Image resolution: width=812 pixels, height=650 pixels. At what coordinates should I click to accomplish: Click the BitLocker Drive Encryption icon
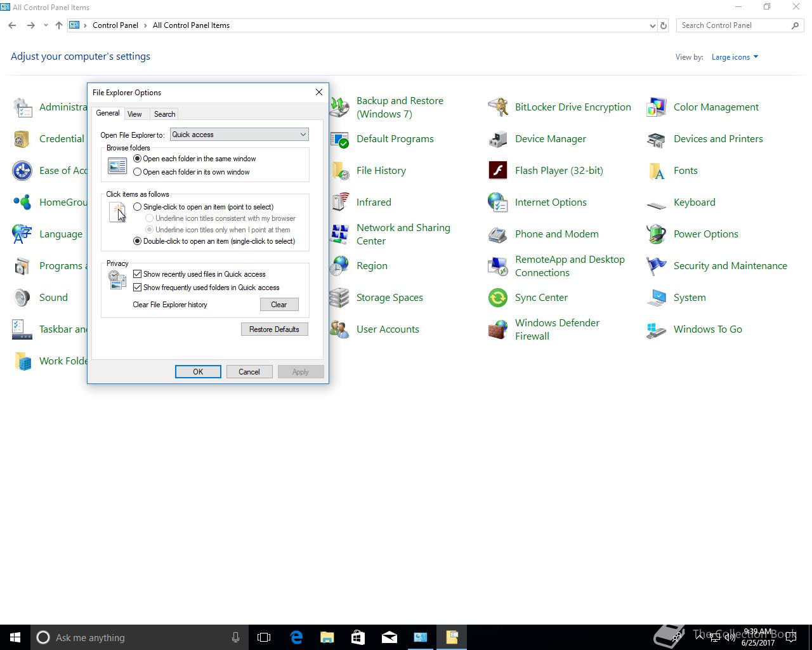click(x=498, y=107)
